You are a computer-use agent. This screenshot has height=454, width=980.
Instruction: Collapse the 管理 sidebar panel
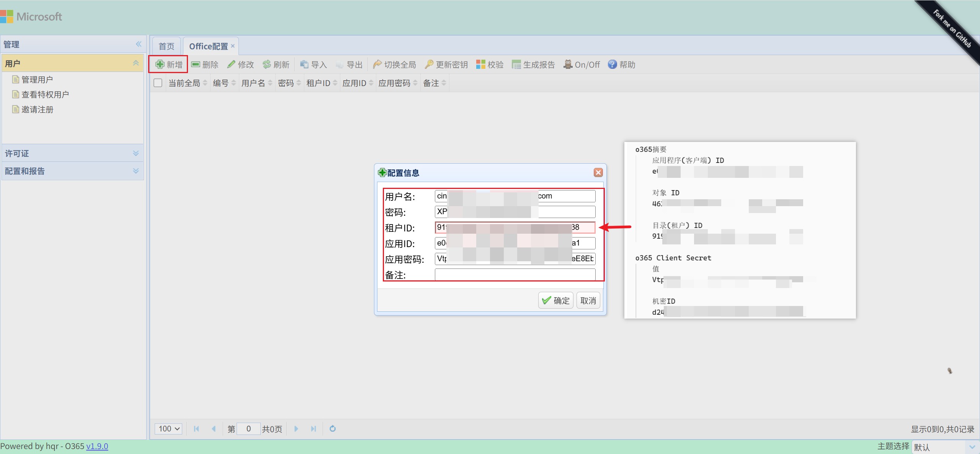139,44
